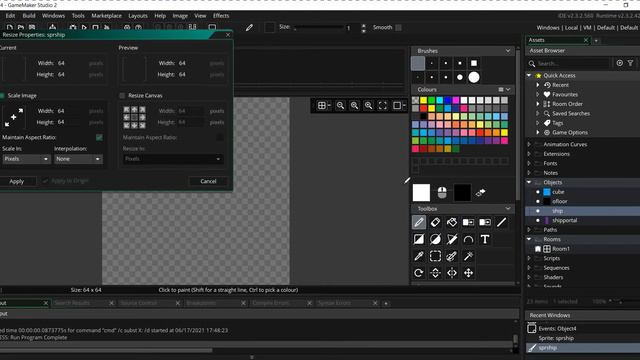640x360 pixels.
Task: Click the Cancel button
Action: point(208,181)
